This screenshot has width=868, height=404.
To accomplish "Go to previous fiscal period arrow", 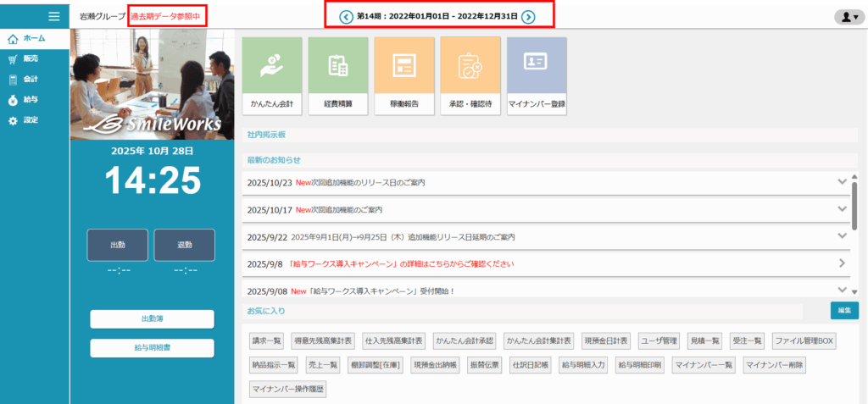I will point(346,16).
